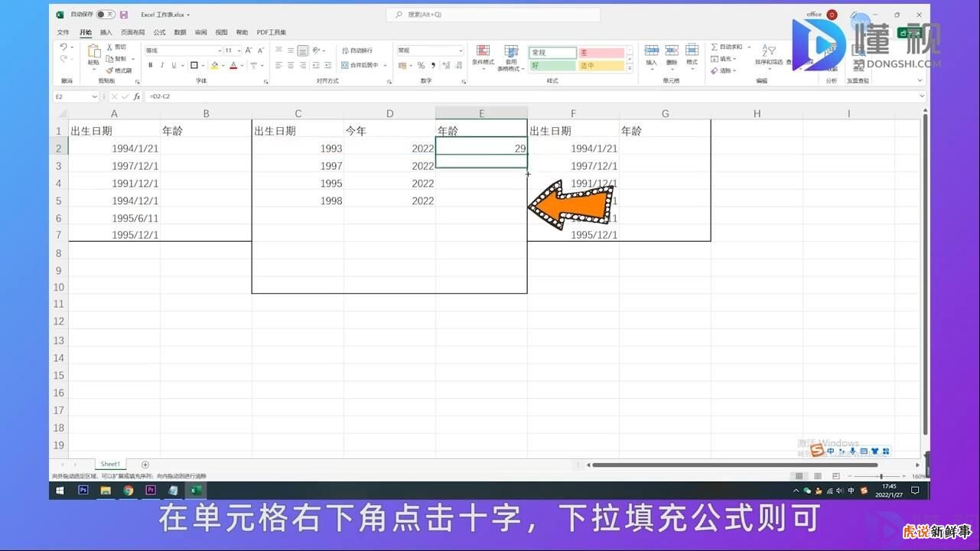The image size is (980, 551).
Task: Click the Wrap Text icon
Action: pyautogui.click(x=344, y=50)
